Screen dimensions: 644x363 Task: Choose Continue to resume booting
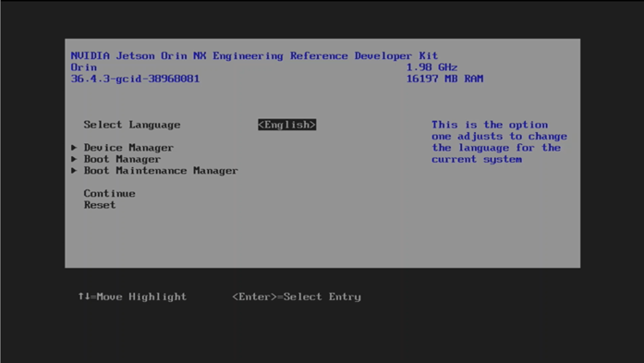tap(109, 193)
